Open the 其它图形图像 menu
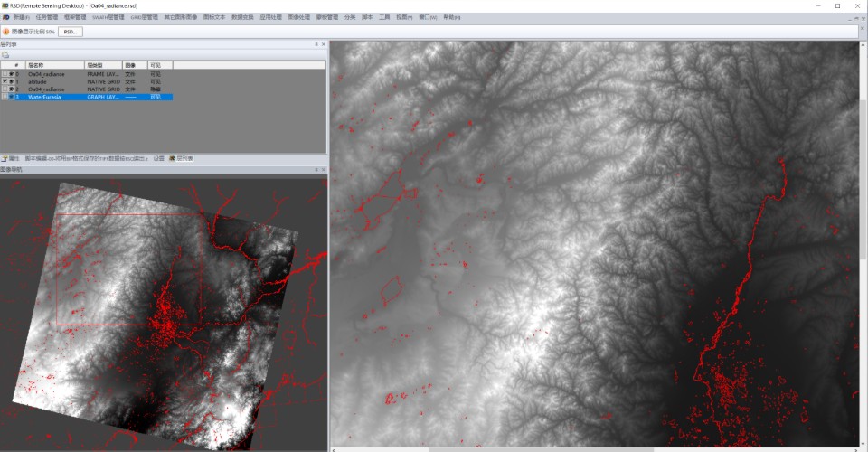Screen dimensions: 868x452 (x=181, y=17)
